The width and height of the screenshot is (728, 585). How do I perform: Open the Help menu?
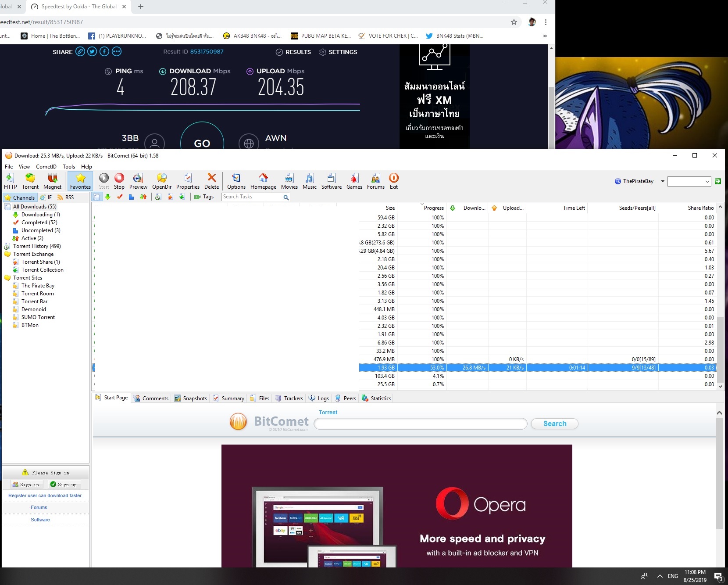click(86, 167)
